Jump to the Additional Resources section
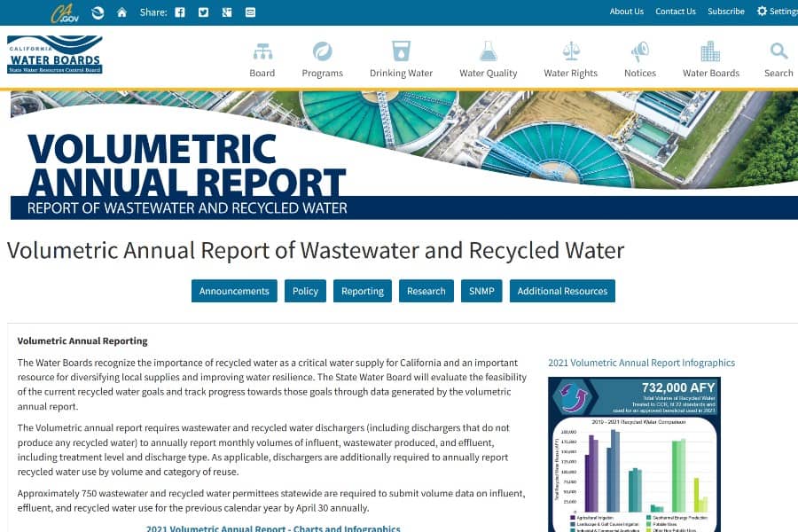798x532 pixels. 562,291
